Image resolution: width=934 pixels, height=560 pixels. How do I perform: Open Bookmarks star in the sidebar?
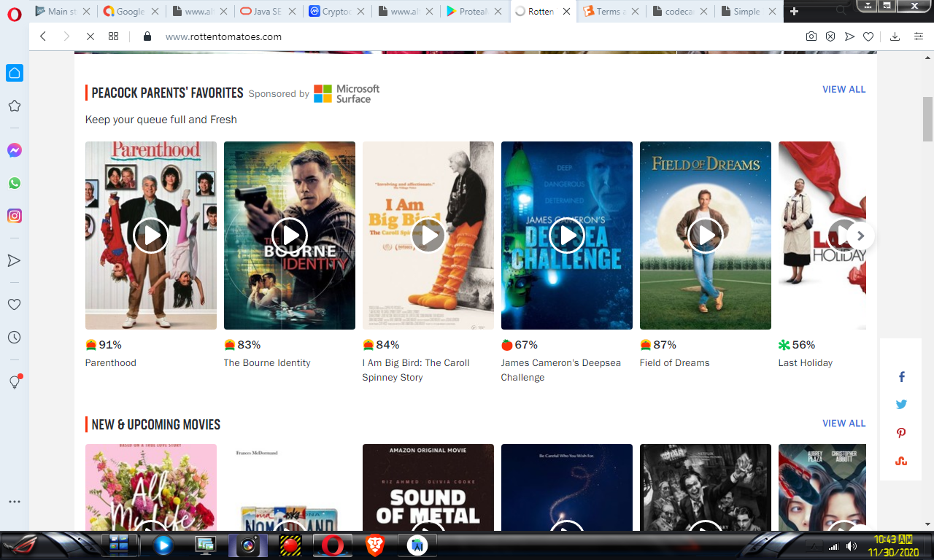[x=15, y=106]
